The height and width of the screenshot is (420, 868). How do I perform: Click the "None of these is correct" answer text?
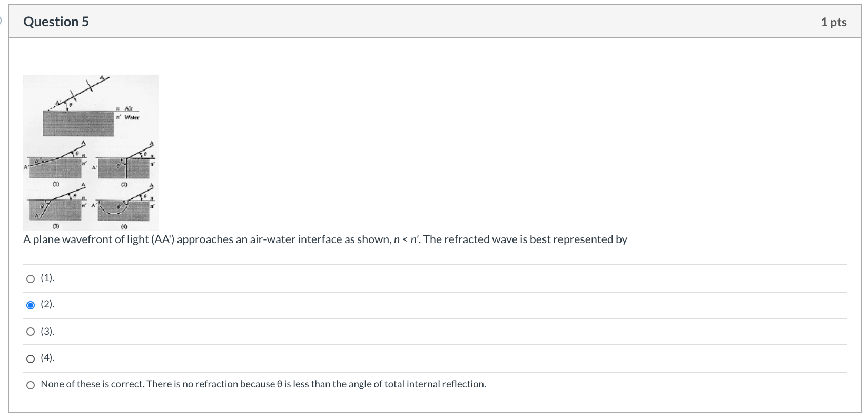tap(262, 384)
